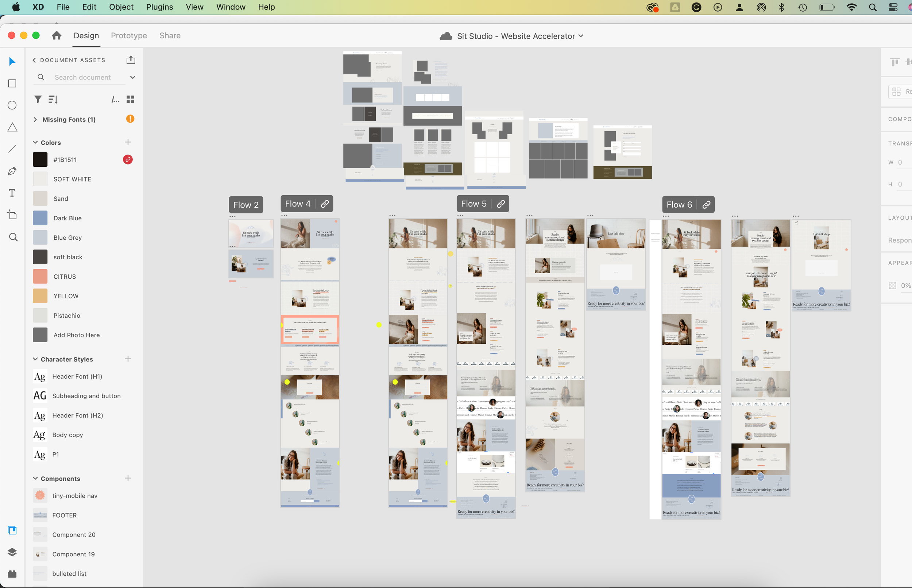Toggle the assets filter icon
This screenshot has width=912, height=588.
pos(38,99)
